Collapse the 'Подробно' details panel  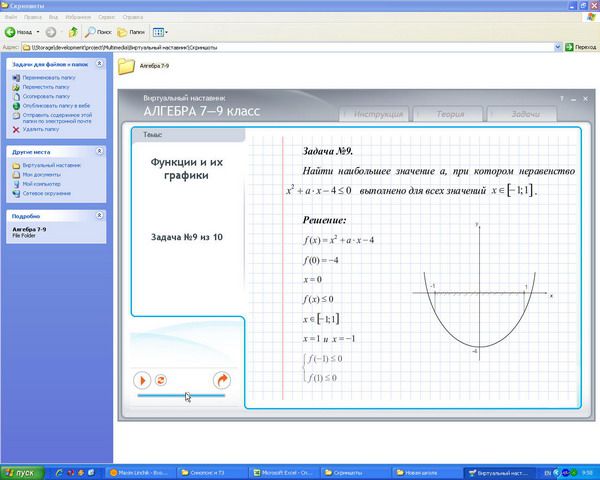click(x=98, y=215)
